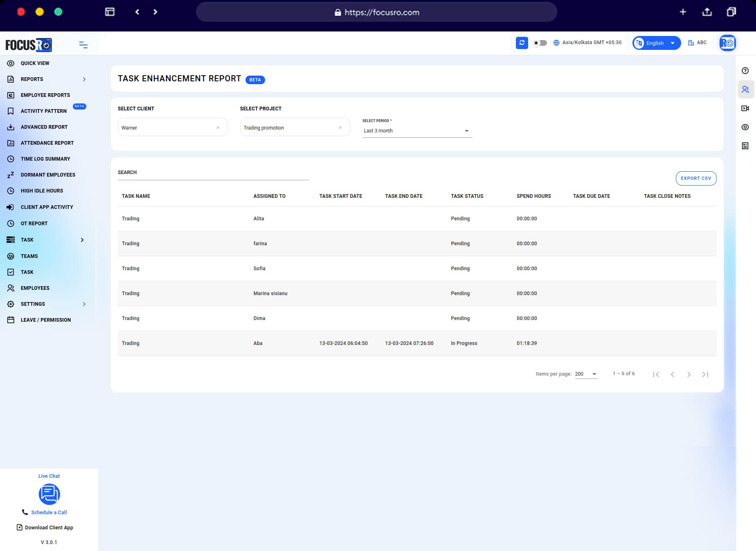Open the Quick View section
The image size is (756, 551).
35,63
